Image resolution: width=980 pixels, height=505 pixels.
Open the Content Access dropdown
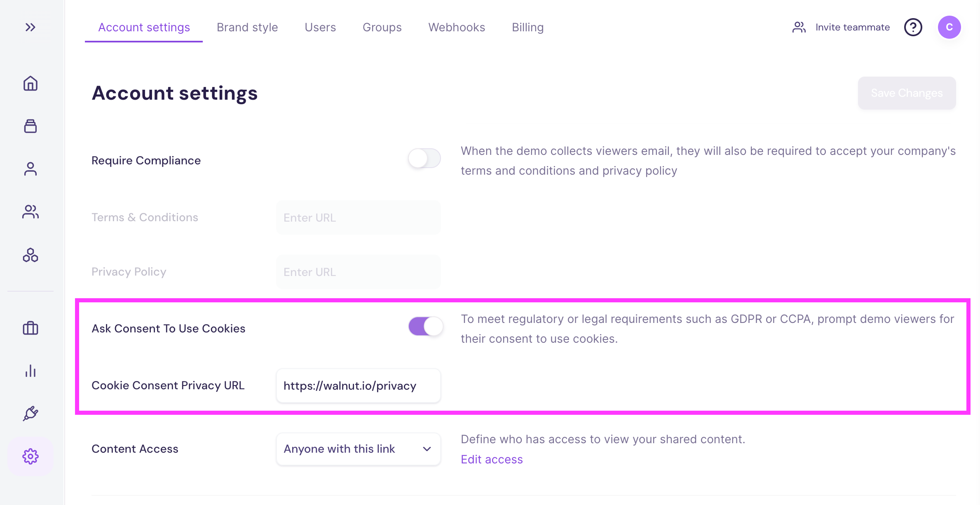358,449
